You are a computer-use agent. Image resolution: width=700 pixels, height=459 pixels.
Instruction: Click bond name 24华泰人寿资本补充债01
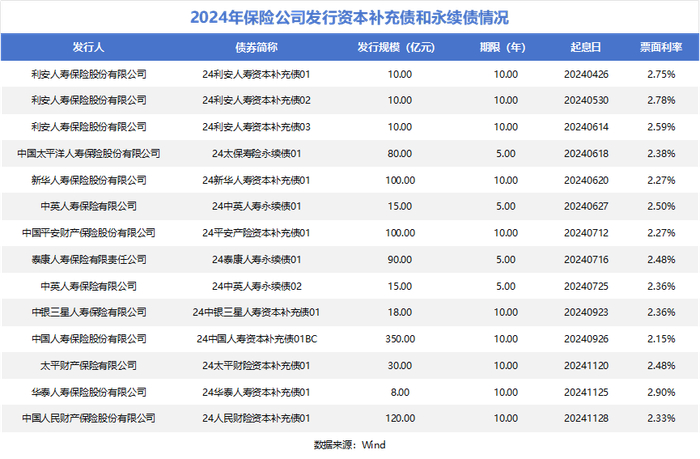tap(256, 392)
